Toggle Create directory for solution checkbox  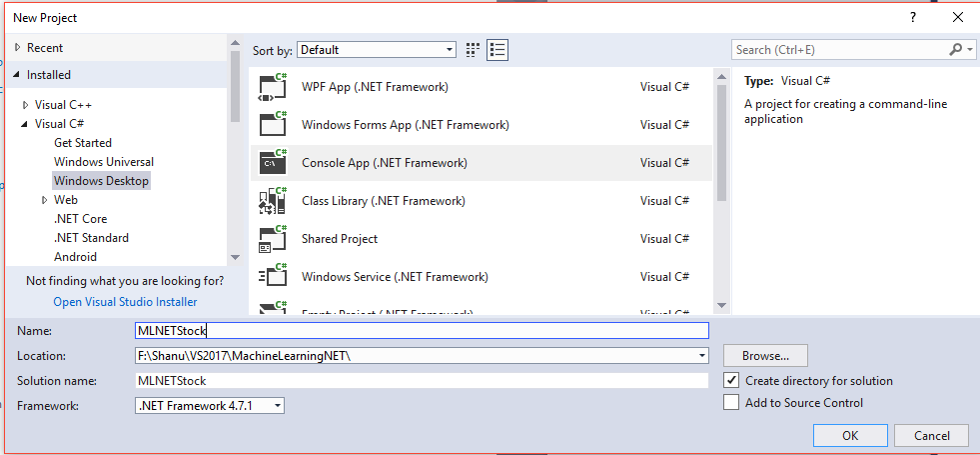click(x=731, y=381)
